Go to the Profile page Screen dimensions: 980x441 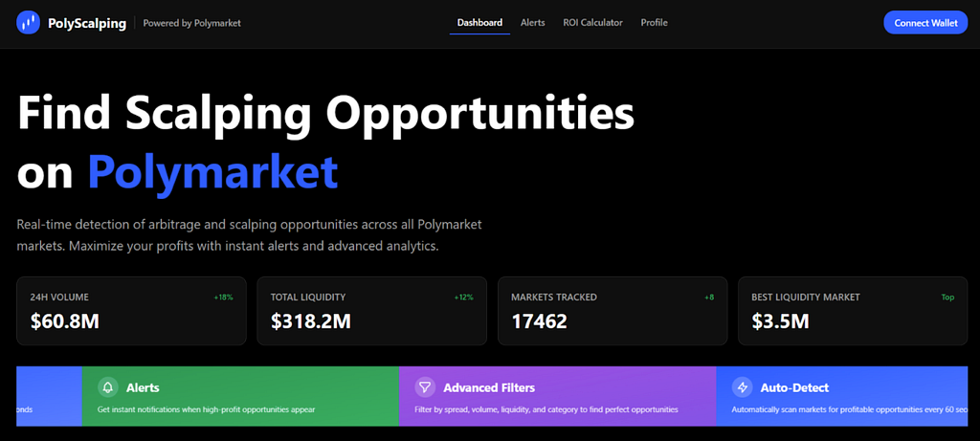click(x=654, y=23)
